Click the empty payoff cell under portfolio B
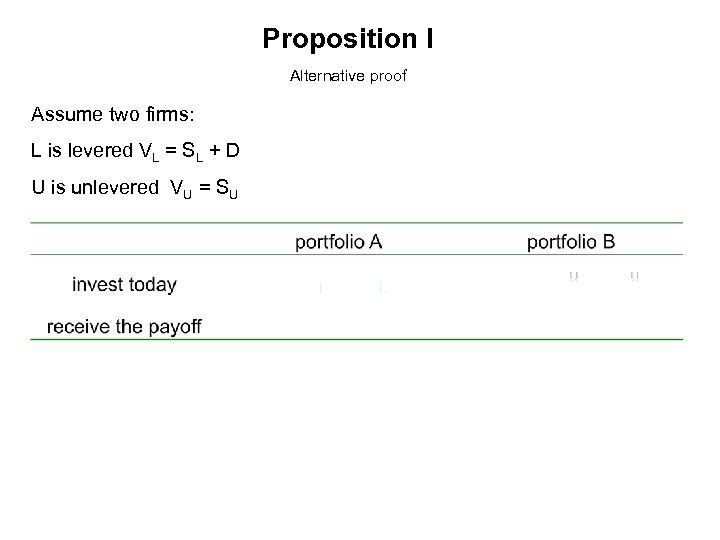 [571, 326]
